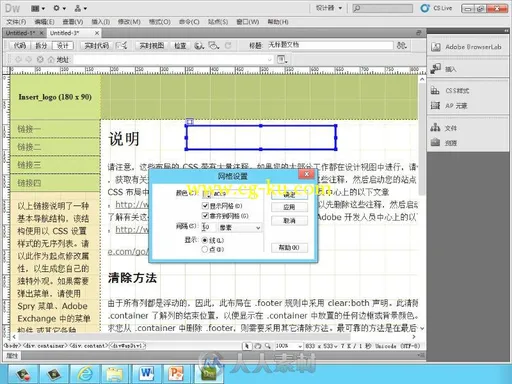Open the Extend Dreamweaver gear icon
This screenshot has width=512, height=384.
[x=59, y=8]
